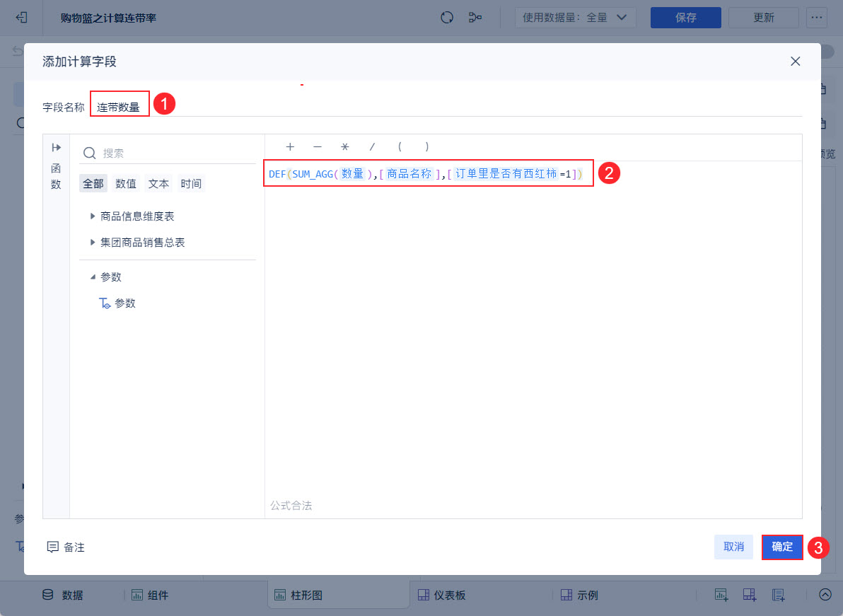Viewport: 843px width, 616px height.
Task: Click the 购物篮之计算连带率 title
Action: (x=108, y=18)
